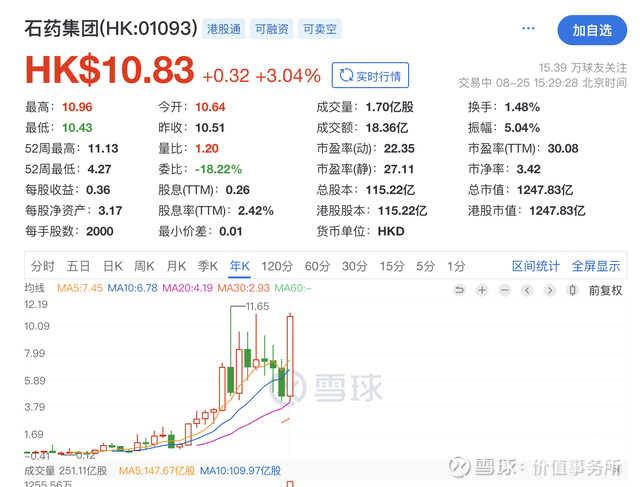Click the MA20:4.19 moving average label

pos(187,288)
